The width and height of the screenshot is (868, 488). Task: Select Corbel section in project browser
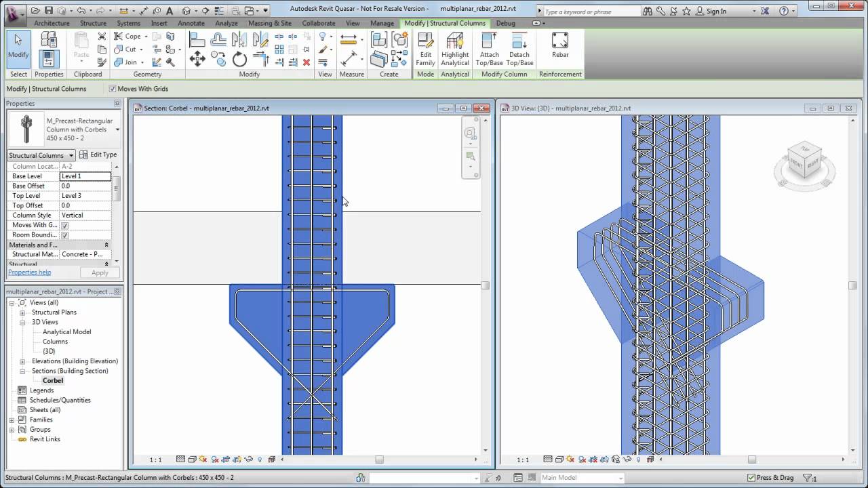pyautogui.click(x=52, y=381)
